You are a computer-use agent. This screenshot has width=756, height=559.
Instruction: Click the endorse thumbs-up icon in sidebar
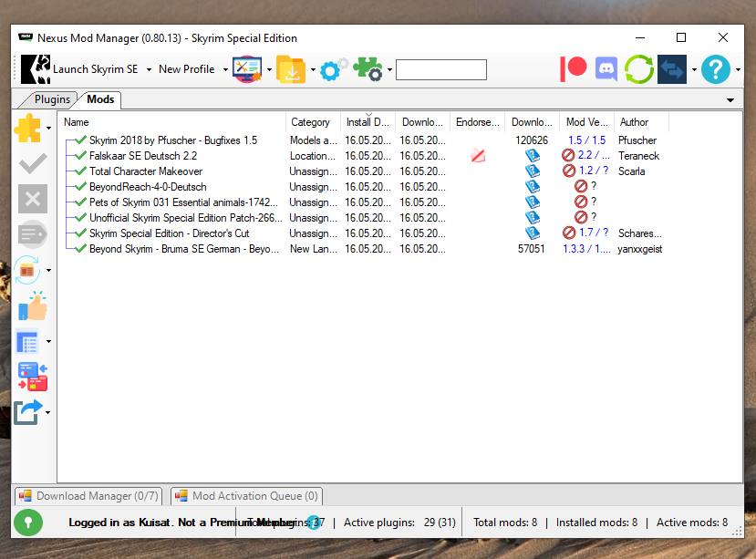[33, 306]
